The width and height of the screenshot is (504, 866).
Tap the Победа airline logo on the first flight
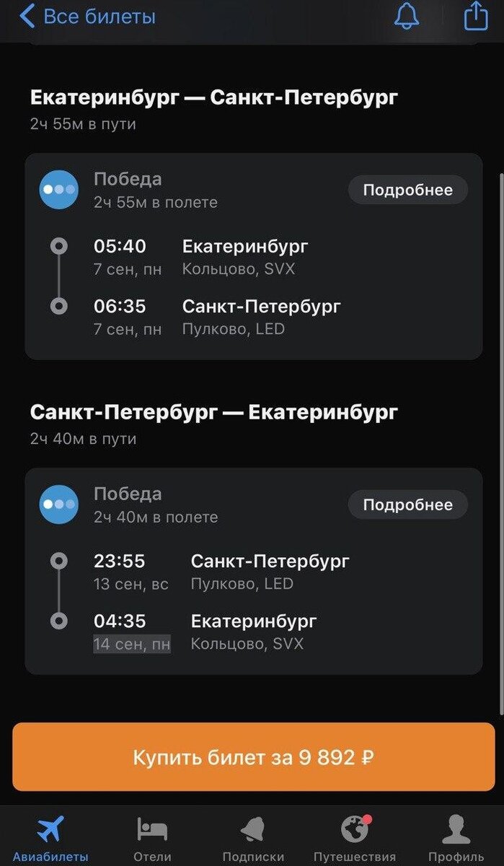(x=58, y=189)
